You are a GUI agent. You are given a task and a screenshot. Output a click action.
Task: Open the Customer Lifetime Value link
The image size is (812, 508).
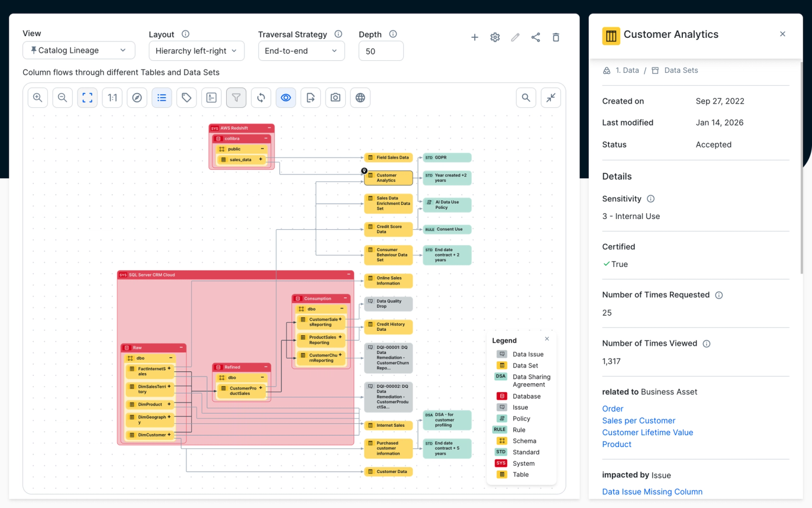coord(647,432)
